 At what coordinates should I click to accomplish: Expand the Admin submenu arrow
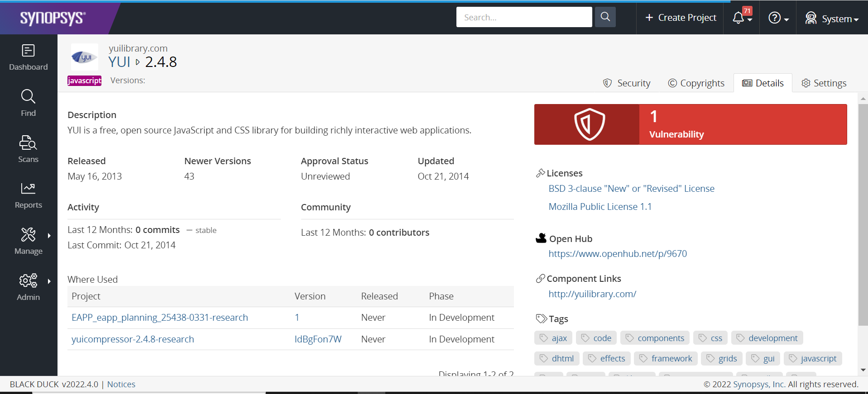point(49,281)
